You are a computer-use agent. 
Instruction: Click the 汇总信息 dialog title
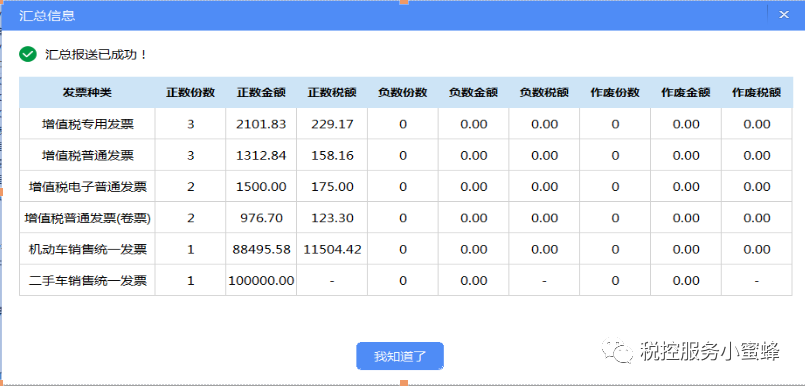click(x=47, y=15)
